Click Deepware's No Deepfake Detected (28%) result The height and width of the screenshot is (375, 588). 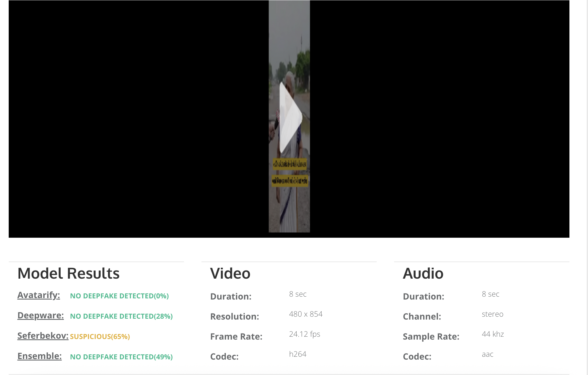[121, 316]
